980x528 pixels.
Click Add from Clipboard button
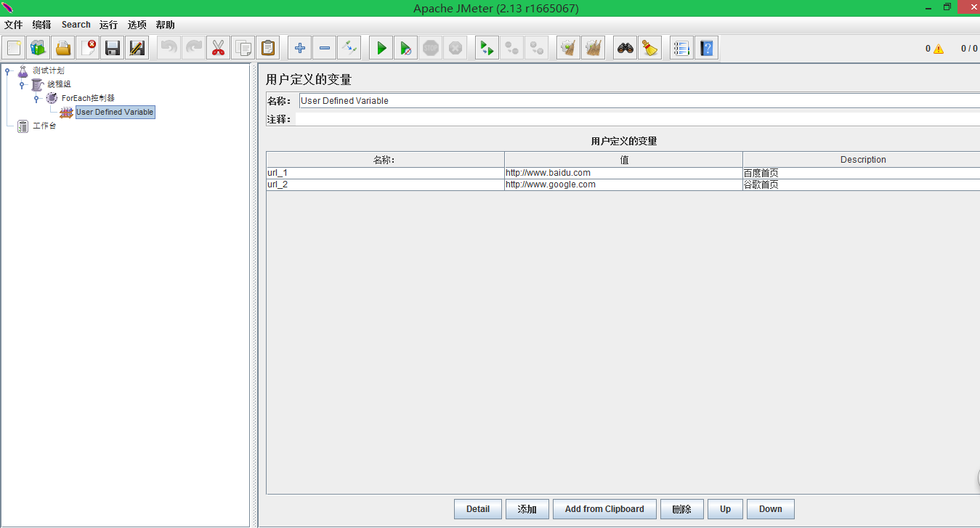tap(604, 509)
